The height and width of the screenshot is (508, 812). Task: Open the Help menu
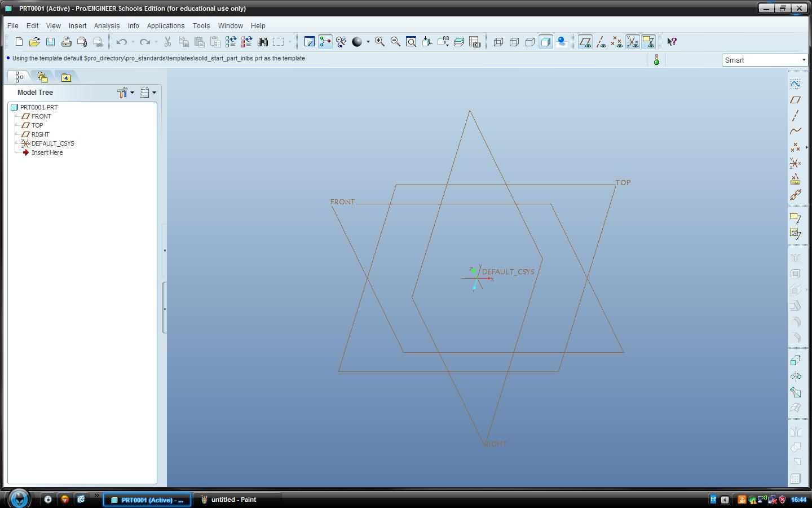258,26
